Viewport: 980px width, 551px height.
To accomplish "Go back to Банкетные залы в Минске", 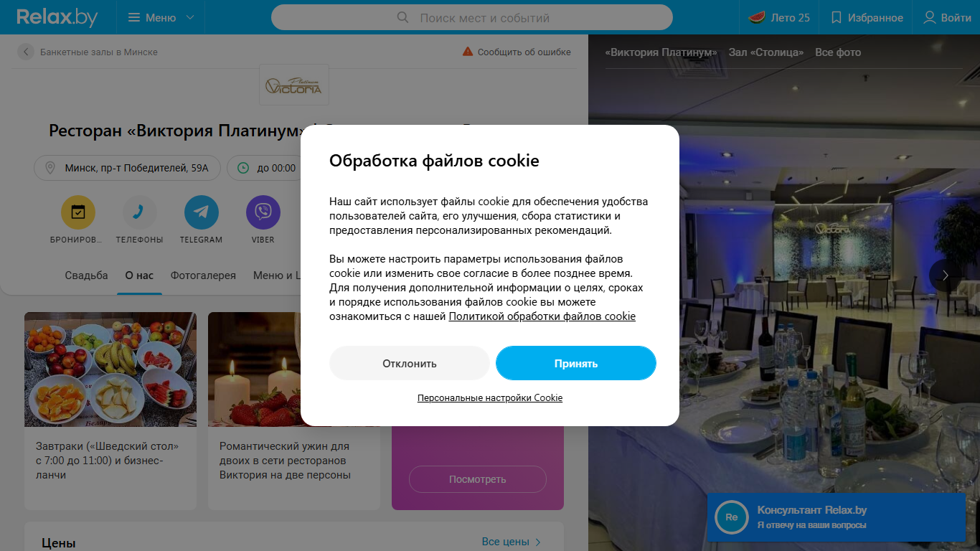I will point(88,52).
